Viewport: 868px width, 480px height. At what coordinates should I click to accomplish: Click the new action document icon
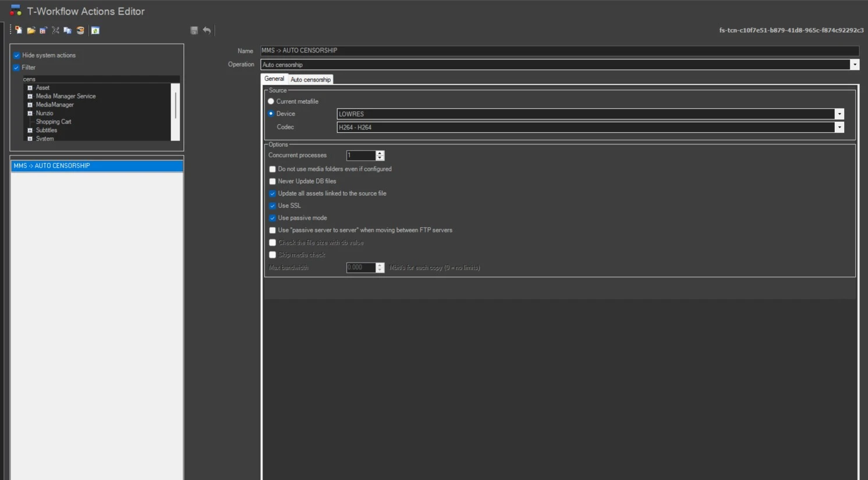[19, 30]
